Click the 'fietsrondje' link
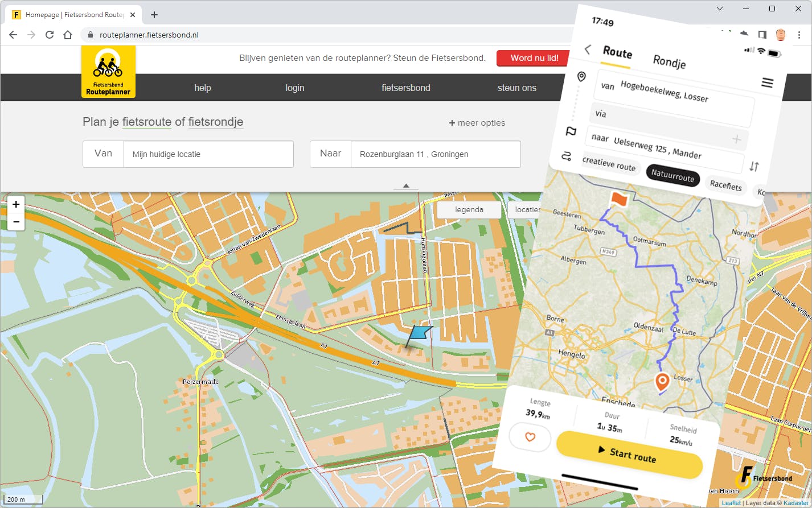 click(216, 122)
